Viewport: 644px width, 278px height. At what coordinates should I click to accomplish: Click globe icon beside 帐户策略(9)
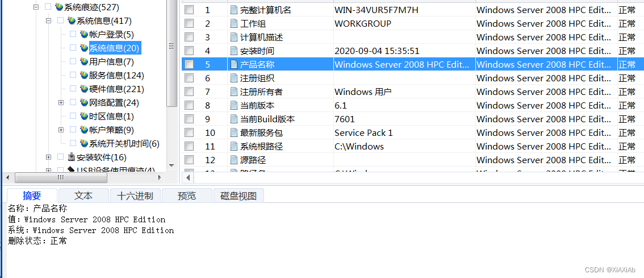pyautogui.click(x=84, y=130)
